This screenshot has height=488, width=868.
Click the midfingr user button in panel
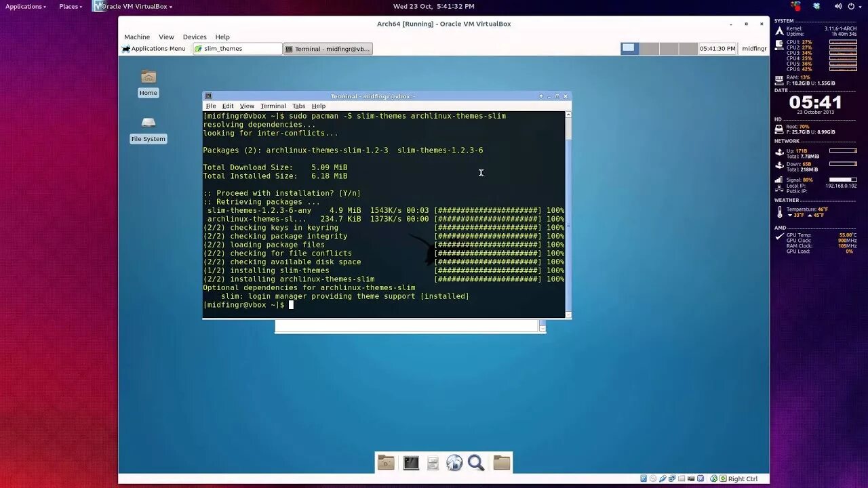(x=754, y=49)
